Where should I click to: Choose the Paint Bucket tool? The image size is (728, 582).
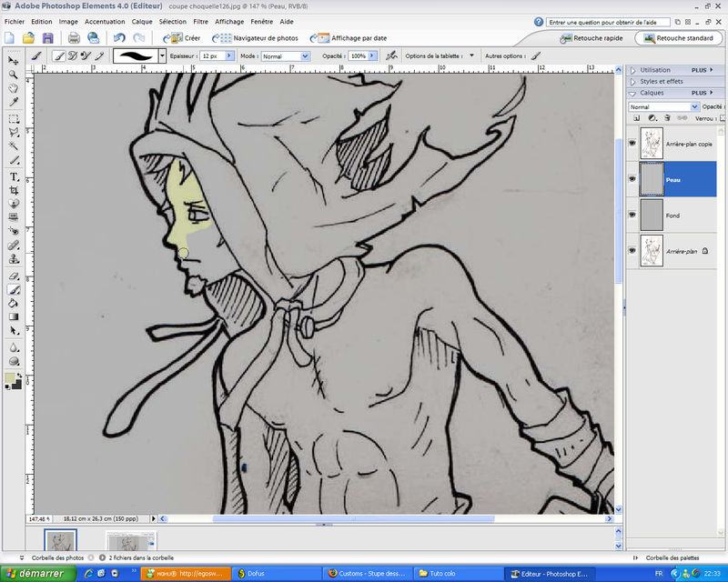[x=14, y=303]
